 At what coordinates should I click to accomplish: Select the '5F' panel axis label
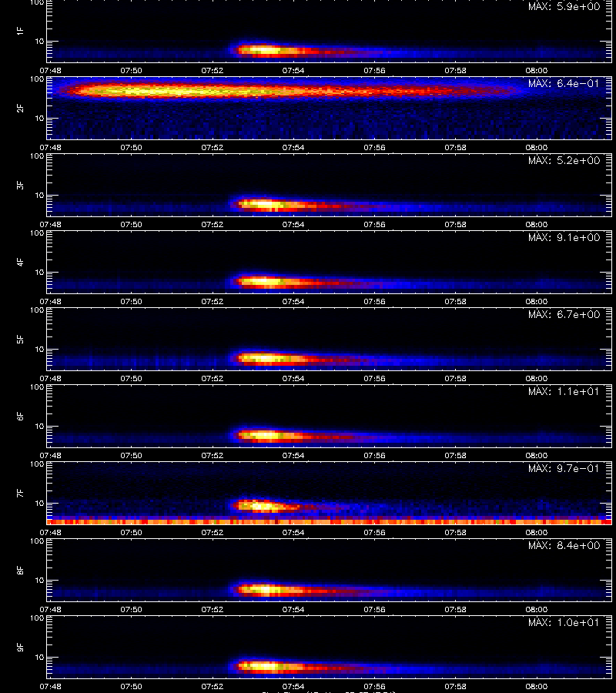pyautogui.click(x=20, y=340)
